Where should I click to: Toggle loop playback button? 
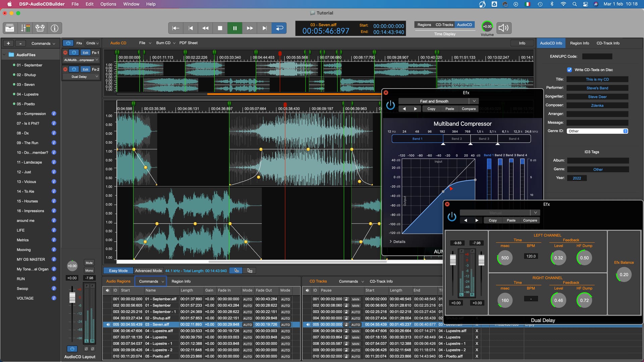(x=279, y=28)
